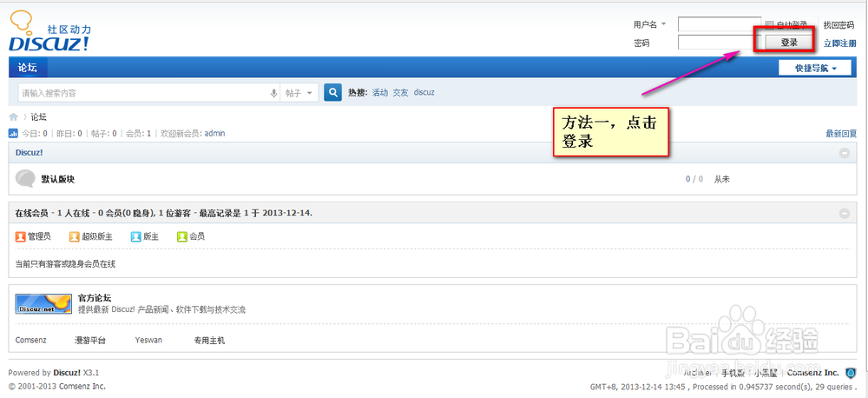The width and height of the screenshot is (868, 398).
Task: Click the 找回密码 link
Action: coord(838,25)
